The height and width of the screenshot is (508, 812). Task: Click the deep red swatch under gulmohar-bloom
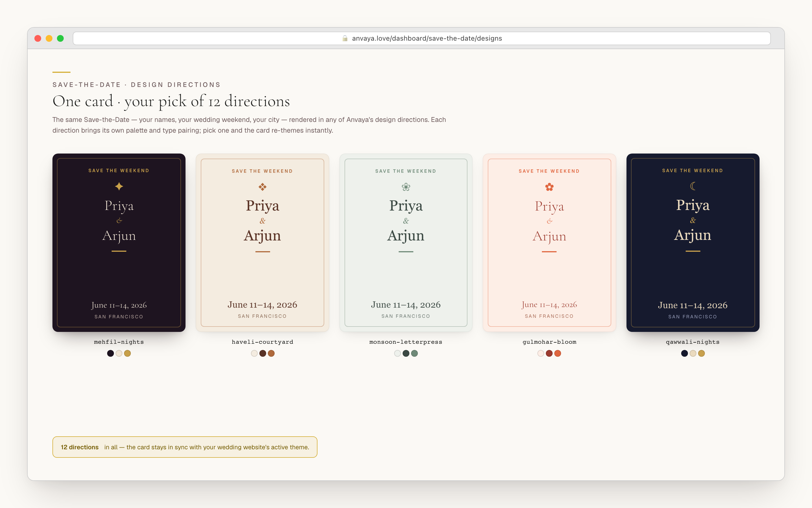click(x=549, y=353)
